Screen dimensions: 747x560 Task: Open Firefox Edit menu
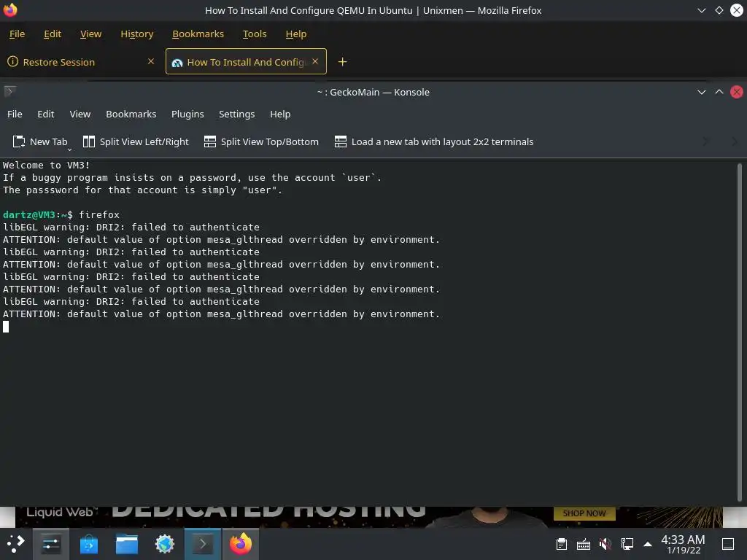[53, 34]
